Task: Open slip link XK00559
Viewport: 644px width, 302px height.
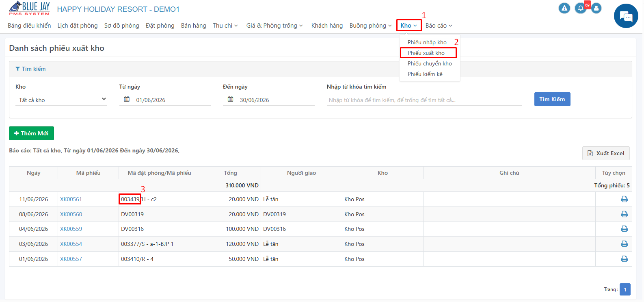Action: click(x=71, y=229)
